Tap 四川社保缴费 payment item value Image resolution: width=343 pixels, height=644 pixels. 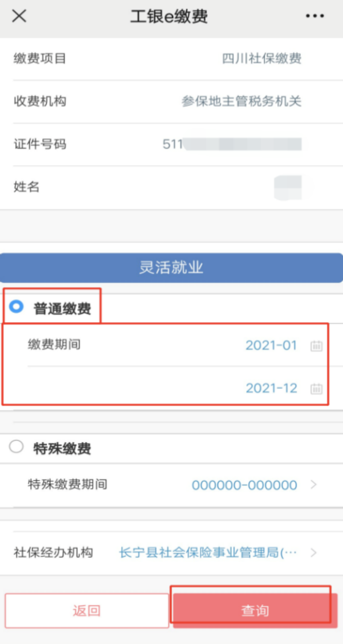[x=261, y=58]
